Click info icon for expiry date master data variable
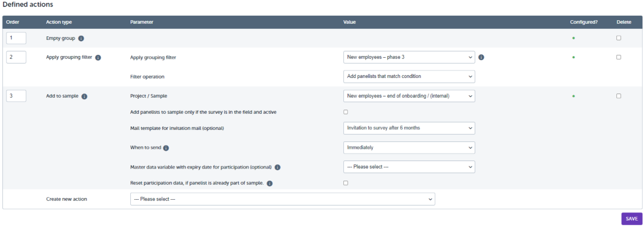 (x=277, y=167)
